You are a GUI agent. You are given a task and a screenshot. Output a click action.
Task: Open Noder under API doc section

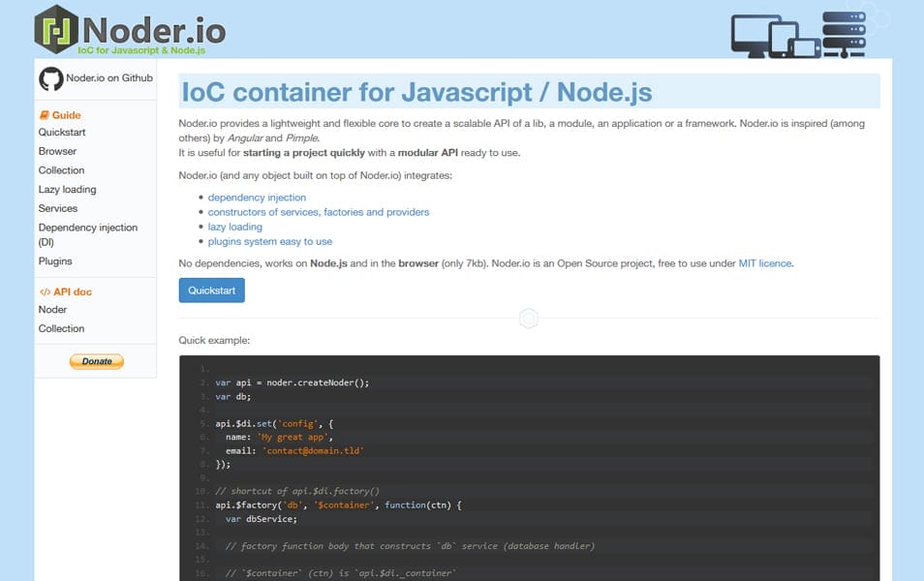[52, 309]
